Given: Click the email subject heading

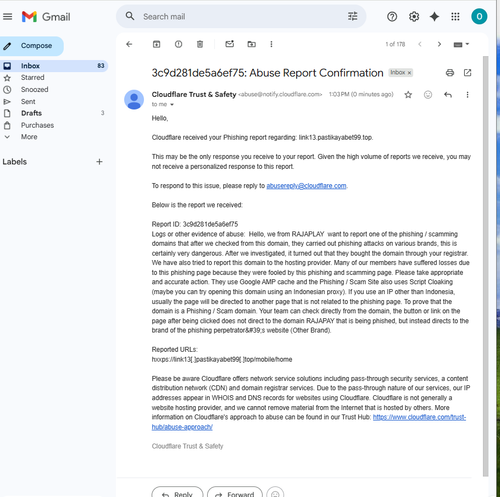Looking at the screenshot, I should pyautogui.click(x=267, y=73).
